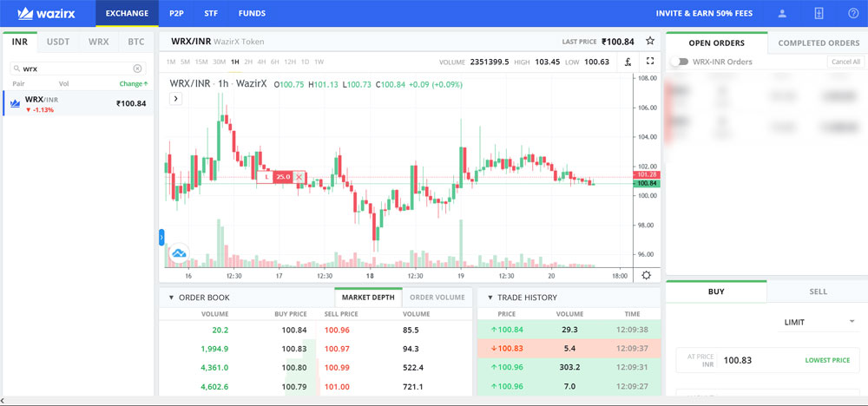Click the Cancel All button

(x=845, y=62)
